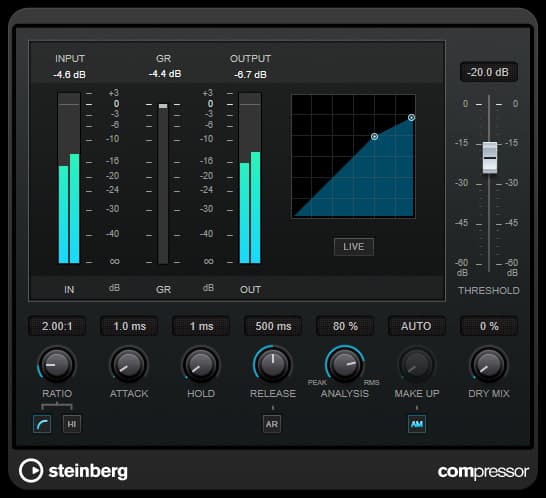Click the Steinberg logo icon

[x=31, y=470]
